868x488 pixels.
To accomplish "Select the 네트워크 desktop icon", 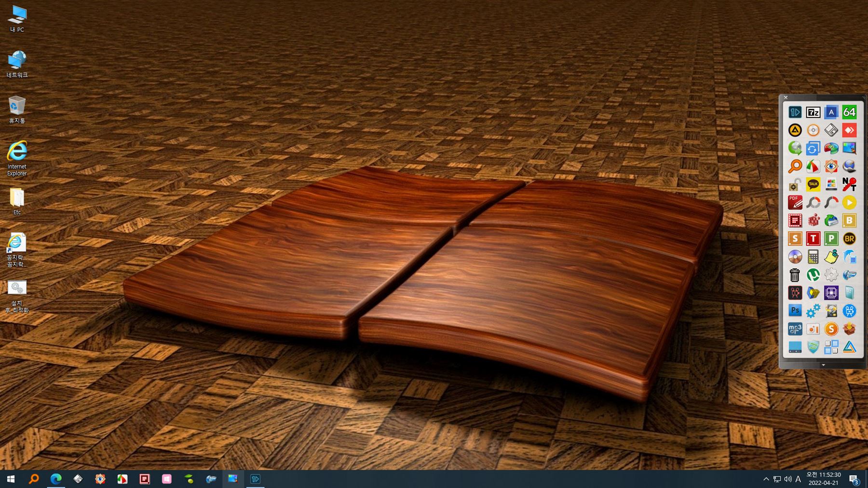I will [x=17, y=65].
